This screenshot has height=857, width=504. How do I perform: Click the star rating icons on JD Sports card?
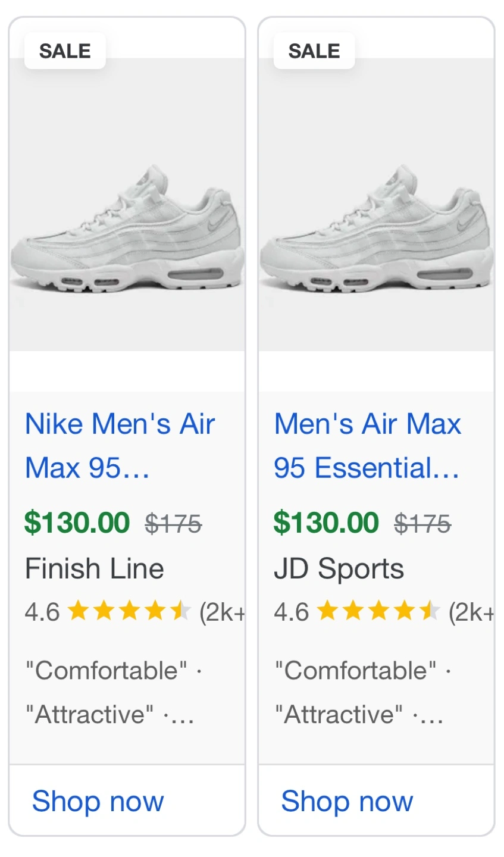coord(378,611)
